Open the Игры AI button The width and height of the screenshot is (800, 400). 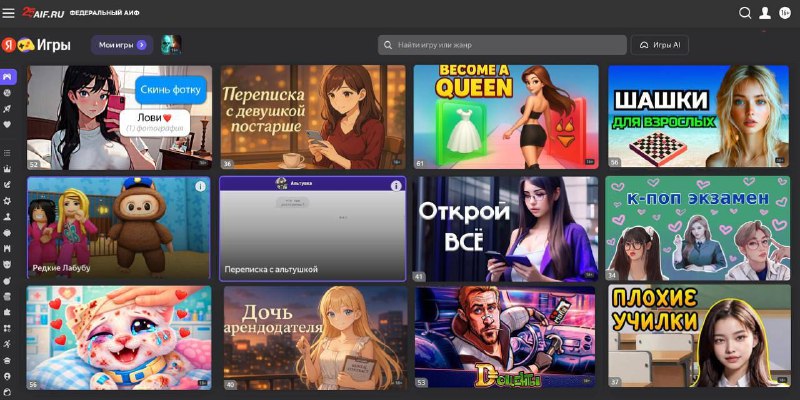click(660, 45)
